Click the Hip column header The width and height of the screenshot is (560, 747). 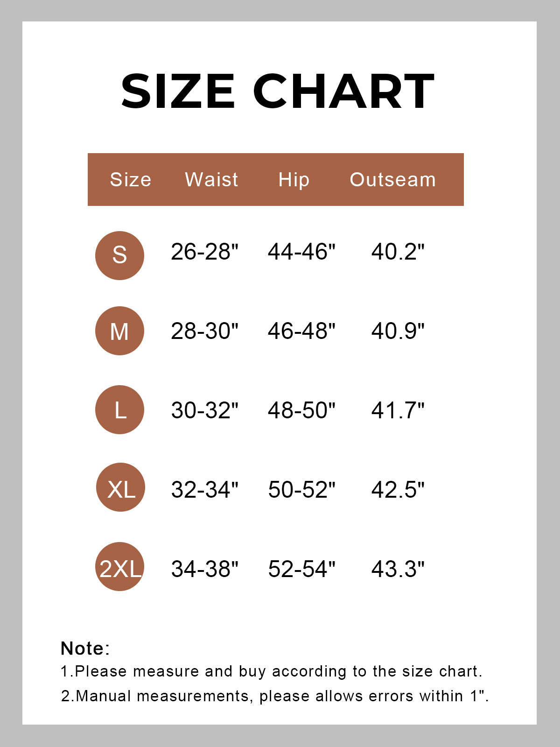pyautogui.click(x=294, y=180)
